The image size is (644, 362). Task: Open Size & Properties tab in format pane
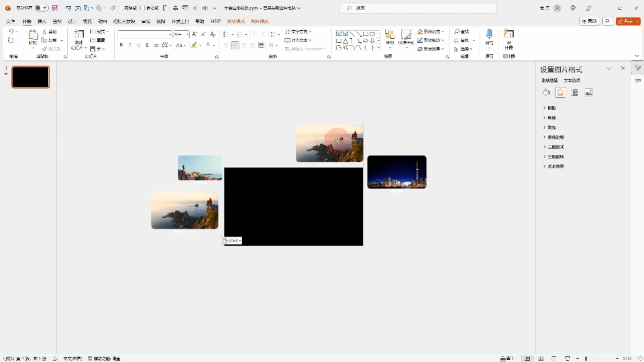pyautogui.click(x=575, y=93)
